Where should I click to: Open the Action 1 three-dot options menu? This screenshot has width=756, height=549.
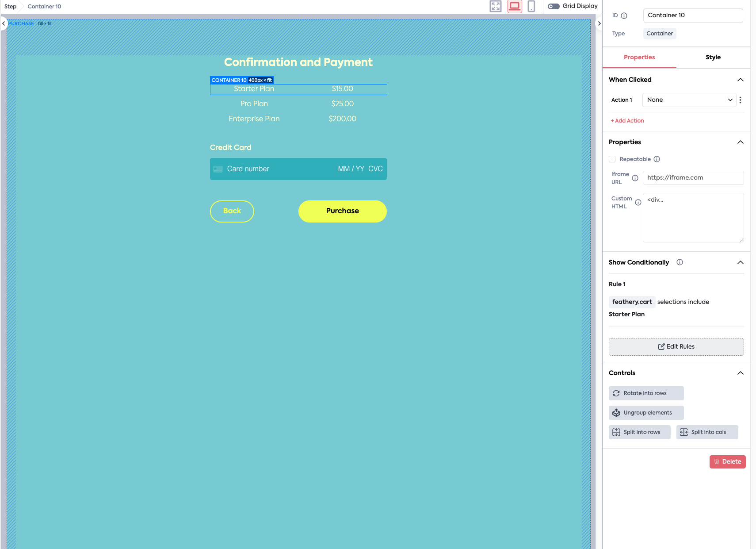[x=740, y=100]
